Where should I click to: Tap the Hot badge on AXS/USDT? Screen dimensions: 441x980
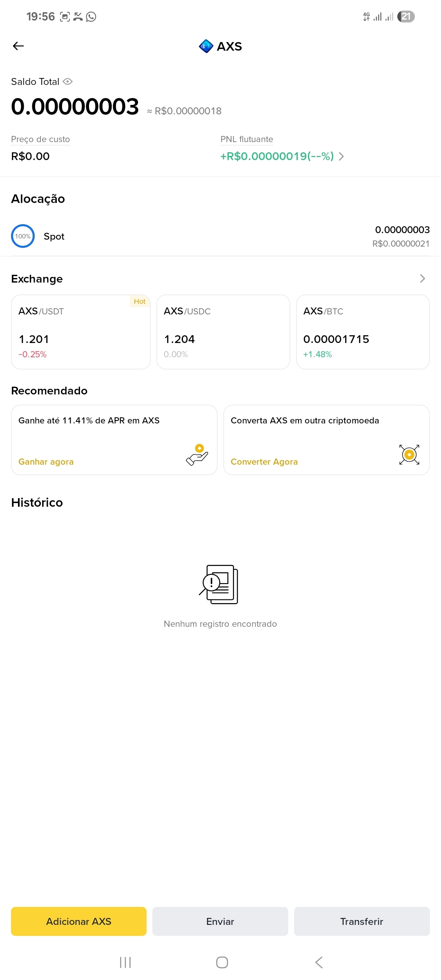click(140, 301)
